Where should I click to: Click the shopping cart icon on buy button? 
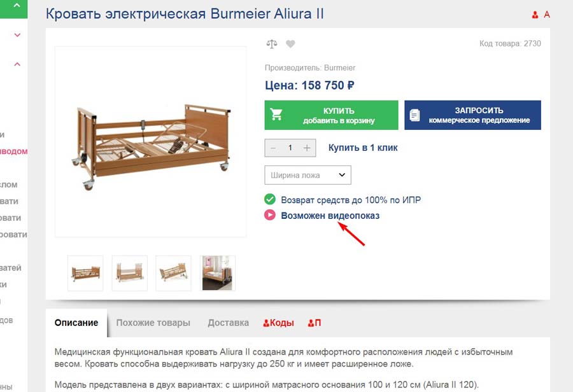point(276,115)
